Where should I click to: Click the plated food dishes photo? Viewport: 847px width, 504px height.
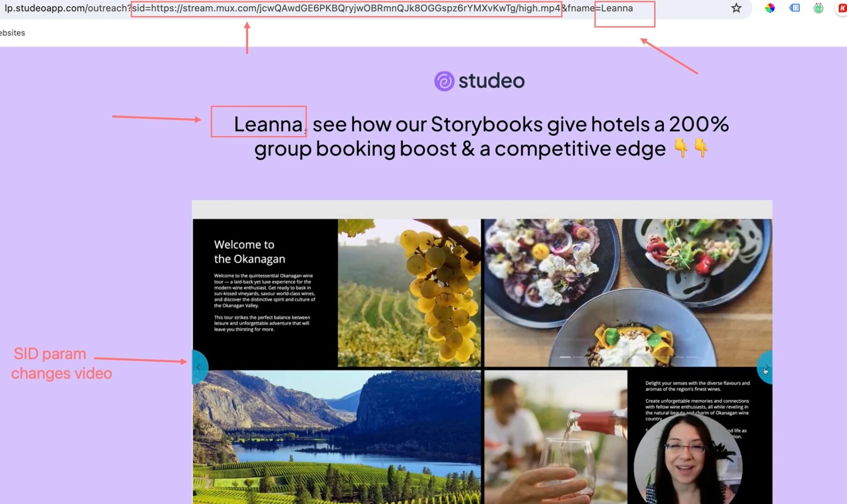(x=628, y=293)
